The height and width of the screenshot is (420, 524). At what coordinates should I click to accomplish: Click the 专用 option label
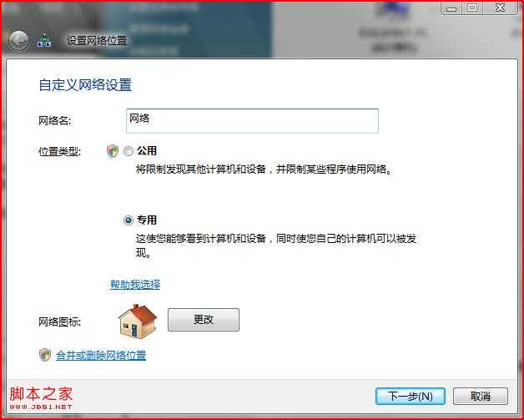[x=147, y=220]
